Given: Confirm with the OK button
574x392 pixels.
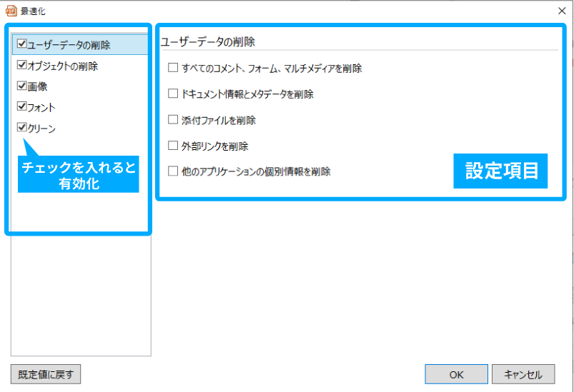Looking at the screenshot, I should tap(456, 374).
